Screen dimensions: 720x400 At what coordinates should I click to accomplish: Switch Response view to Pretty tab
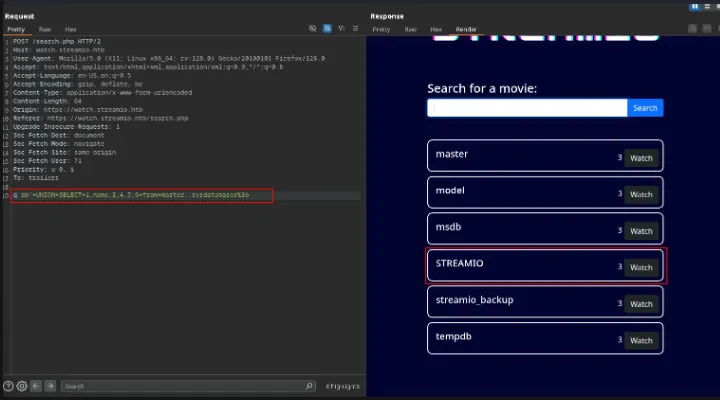click(x=381, y=29)
